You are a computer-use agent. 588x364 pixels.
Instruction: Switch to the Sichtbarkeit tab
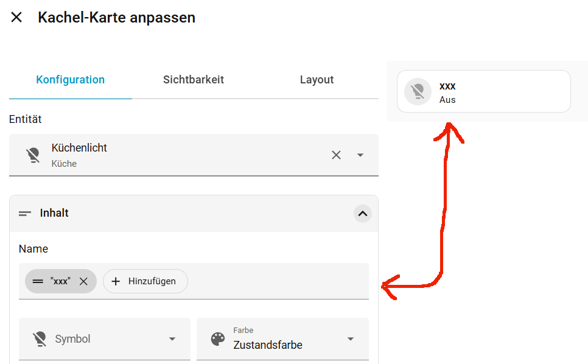point(193,80)
